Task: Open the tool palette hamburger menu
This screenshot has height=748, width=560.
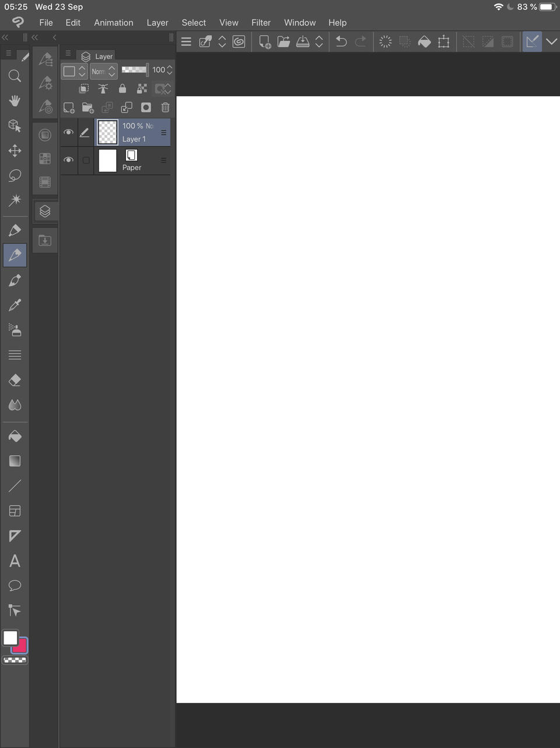Action: 8,53
